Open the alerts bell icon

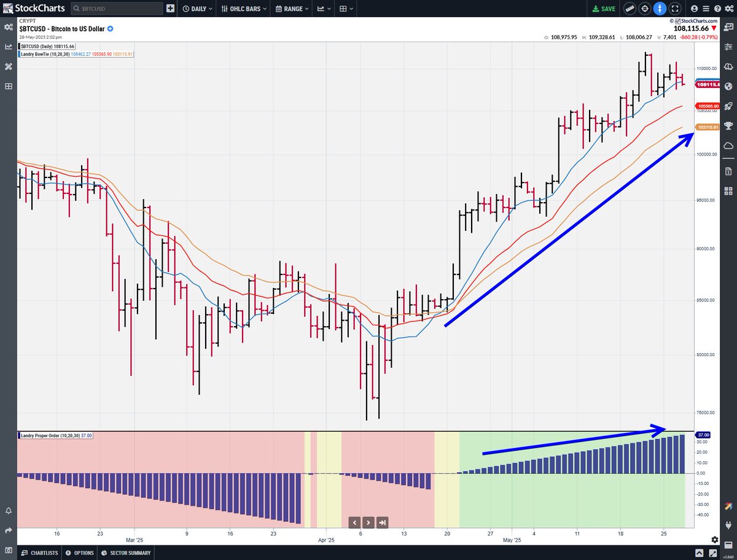[9, 511]
